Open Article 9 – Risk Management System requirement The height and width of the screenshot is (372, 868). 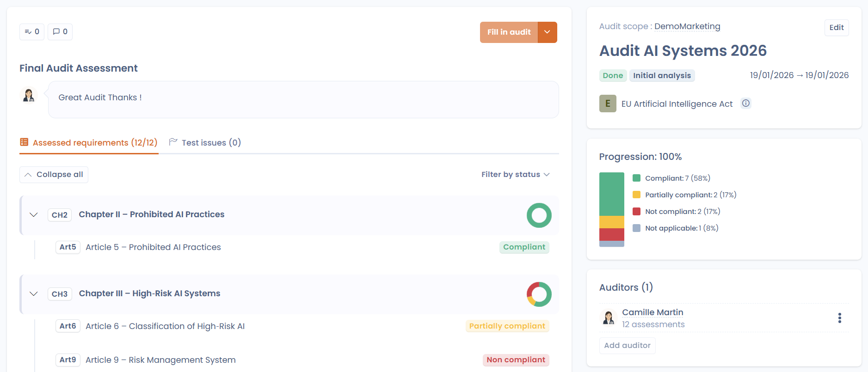pyautogui.click(x=160, y=360)
